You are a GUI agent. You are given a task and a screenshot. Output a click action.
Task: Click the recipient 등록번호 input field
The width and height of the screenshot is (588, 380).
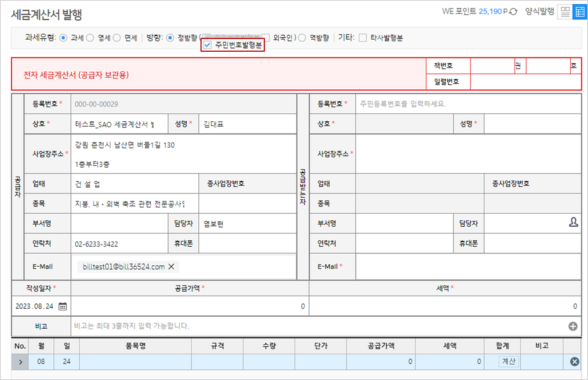tap(468, 104)
